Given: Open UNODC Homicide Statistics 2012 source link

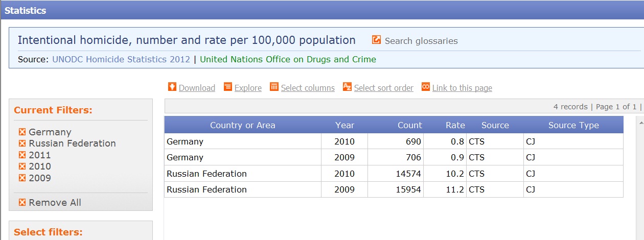Looking at the screenshot, I should pos(121,59).
